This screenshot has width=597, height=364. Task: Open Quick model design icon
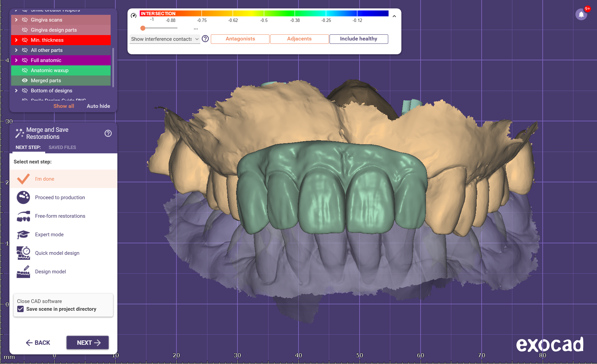coord(23,253)
